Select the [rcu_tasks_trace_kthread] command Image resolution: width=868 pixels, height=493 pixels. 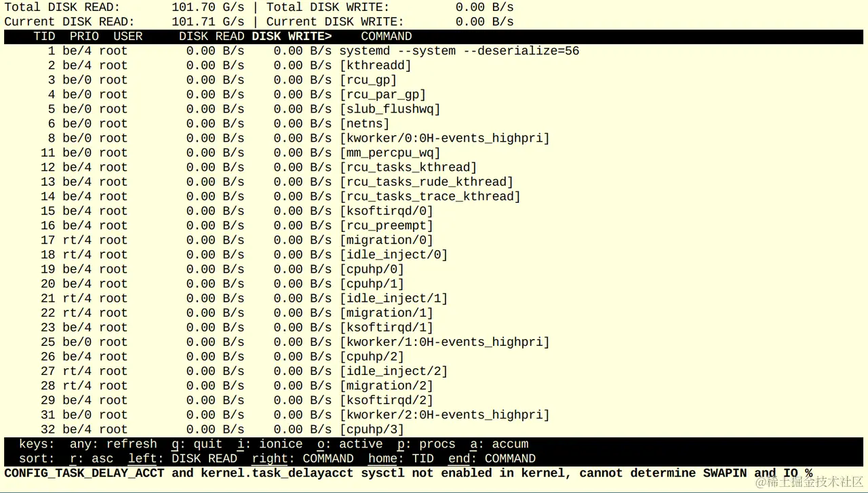pos(430,197)
